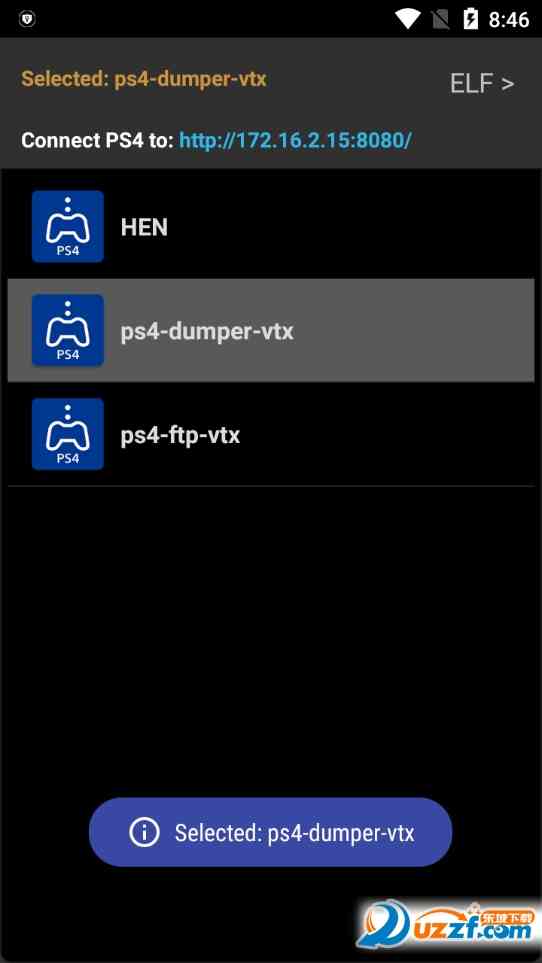
Task: Tap the shield notification icon in status bar
Action: (x=28, y=19)
